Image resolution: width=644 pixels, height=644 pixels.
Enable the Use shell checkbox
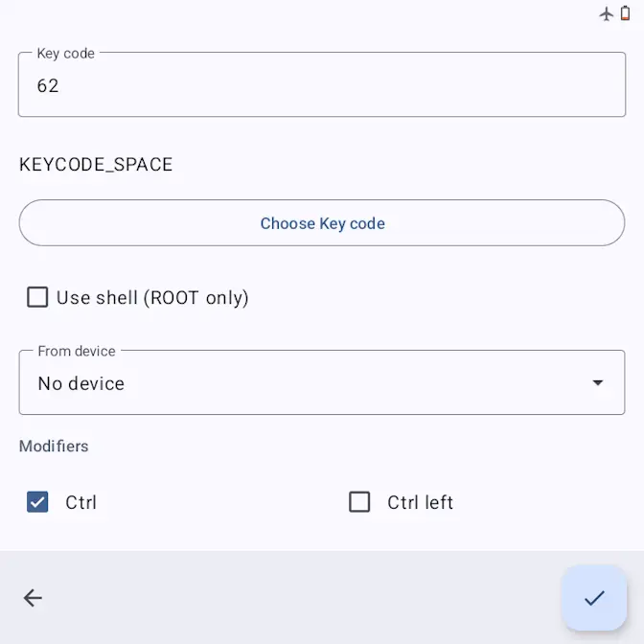tap(37, 297)
